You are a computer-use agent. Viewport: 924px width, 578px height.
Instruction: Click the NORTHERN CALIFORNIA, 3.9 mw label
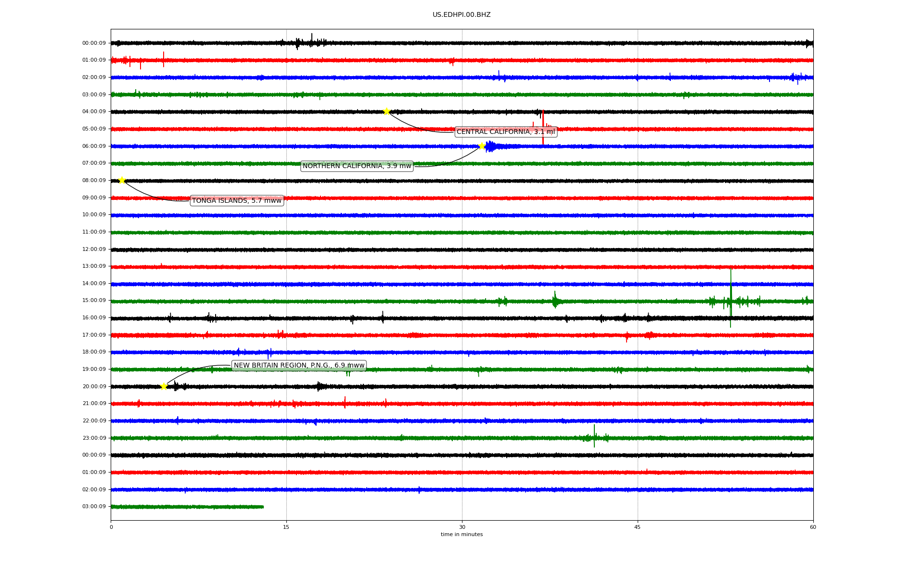click(357, 166)
